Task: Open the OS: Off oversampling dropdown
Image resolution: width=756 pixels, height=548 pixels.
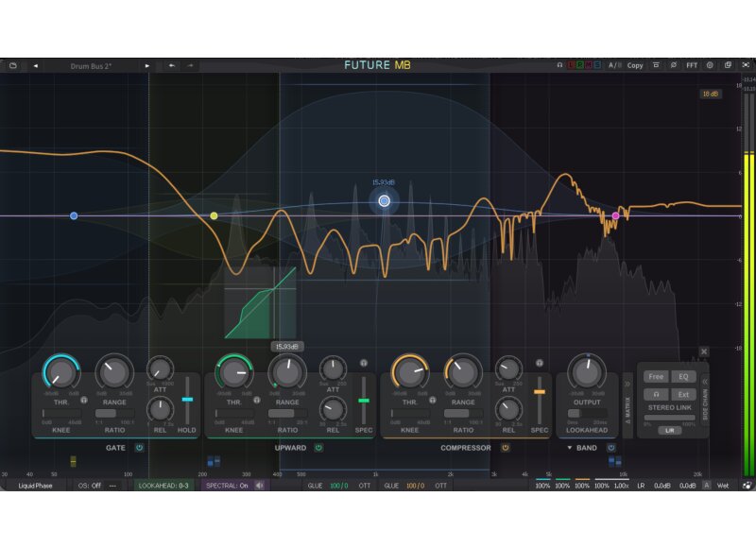Action: [90, 486]
